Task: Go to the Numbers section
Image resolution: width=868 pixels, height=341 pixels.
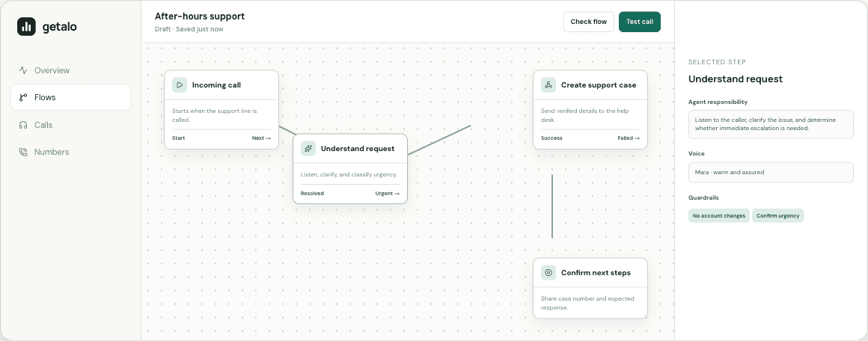Action: pos(71,153)
